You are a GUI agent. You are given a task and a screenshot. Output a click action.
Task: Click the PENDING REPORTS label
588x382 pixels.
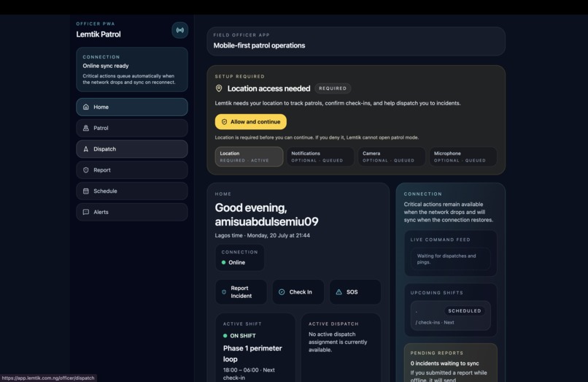437,353
